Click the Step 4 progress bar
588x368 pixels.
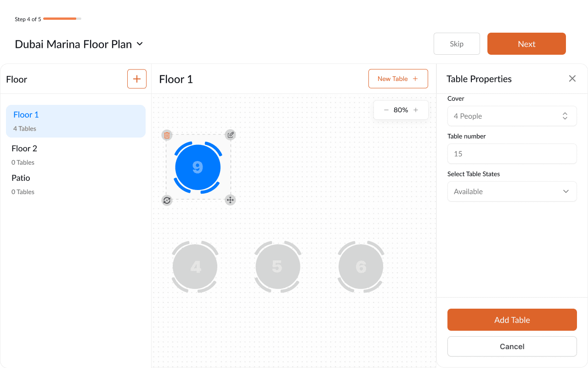(61, 19)
